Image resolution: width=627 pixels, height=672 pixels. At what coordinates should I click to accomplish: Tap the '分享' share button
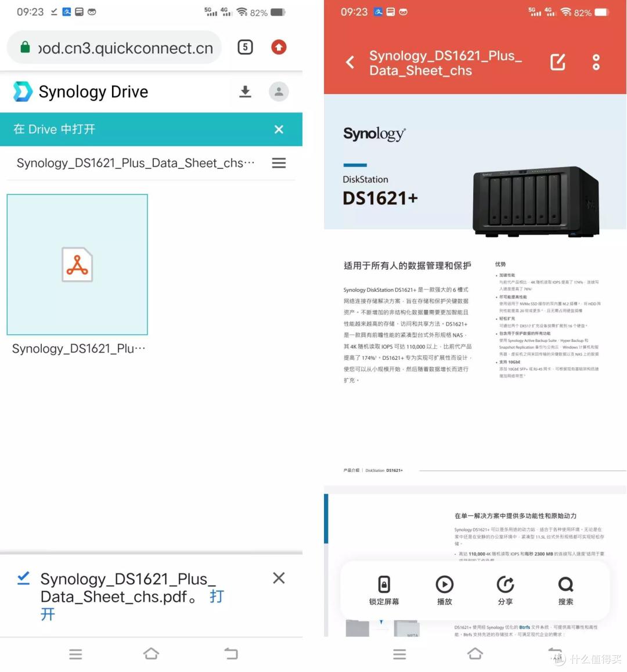pos(505,590)
